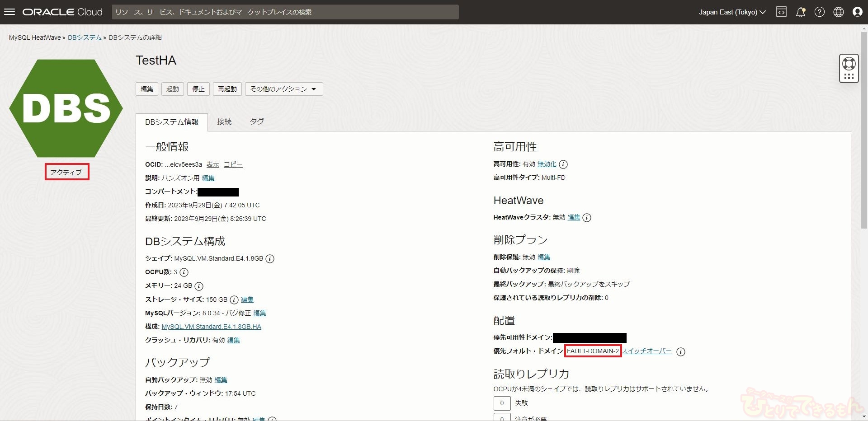Open the user profile icon

[x=857, y=12]
